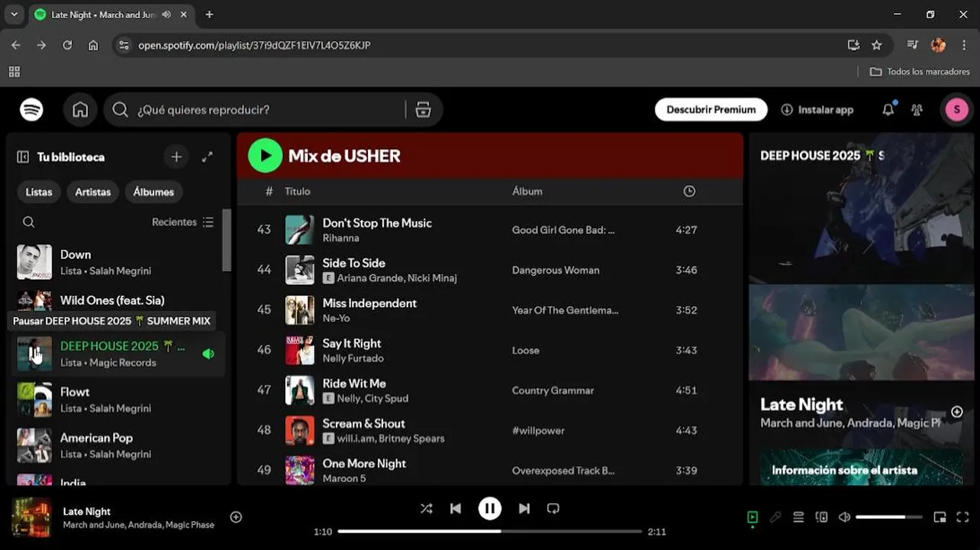Filter library by Álbumes
Image resolution: width=980 pixels, height=550 pixels.
(x=153, y=192)
